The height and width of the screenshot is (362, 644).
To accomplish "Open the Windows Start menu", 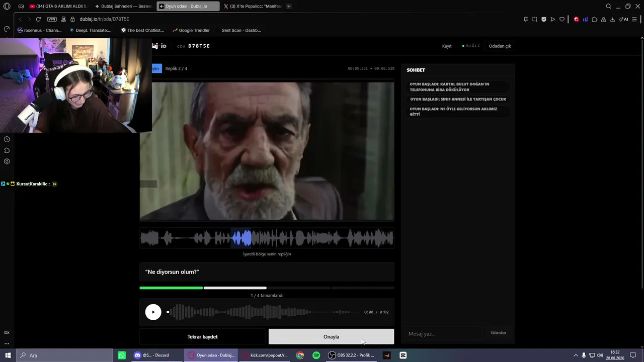I will coord(8,355).
